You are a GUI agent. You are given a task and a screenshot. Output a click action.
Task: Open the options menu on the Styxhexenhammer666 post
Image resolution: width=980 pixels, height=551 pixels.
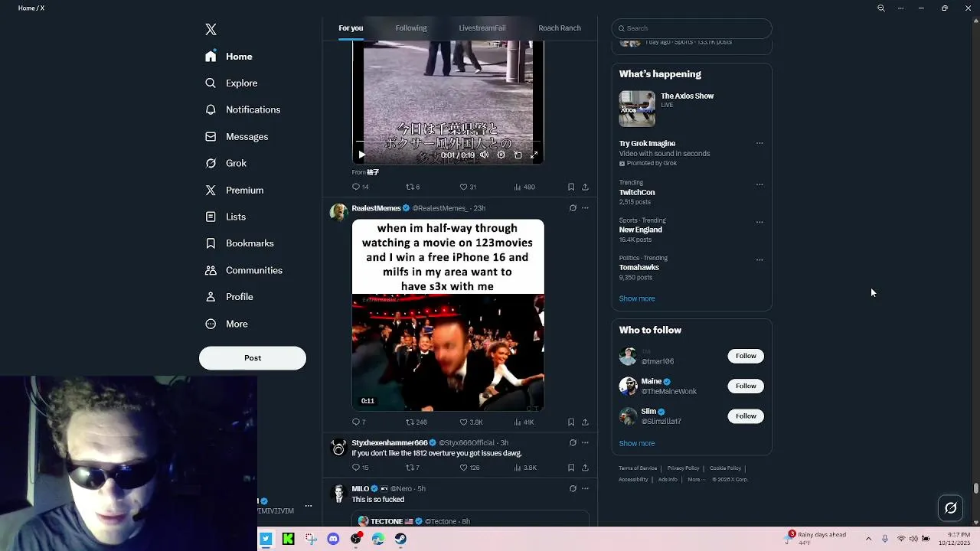click(x=585, y=442)
